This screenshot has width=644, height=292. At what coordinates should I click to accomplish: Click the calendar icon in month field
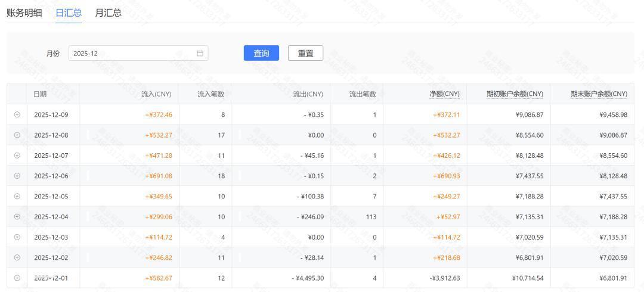point(200,53)
